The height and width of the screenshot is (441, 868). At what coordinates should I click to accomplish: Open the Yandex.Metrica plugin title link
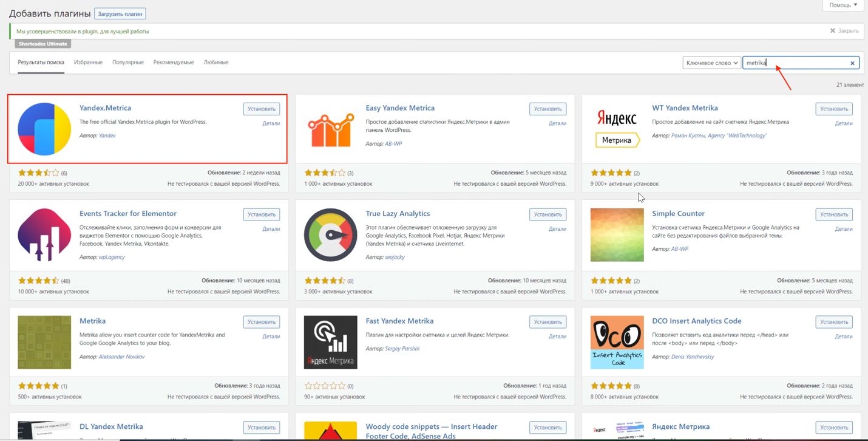click(105, 108)
